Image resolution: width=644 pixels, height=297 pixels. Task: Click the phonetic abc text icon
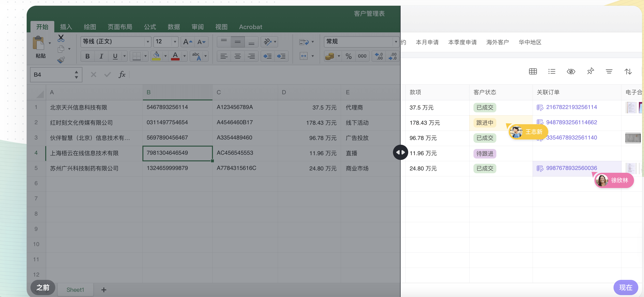click(196, 56)
